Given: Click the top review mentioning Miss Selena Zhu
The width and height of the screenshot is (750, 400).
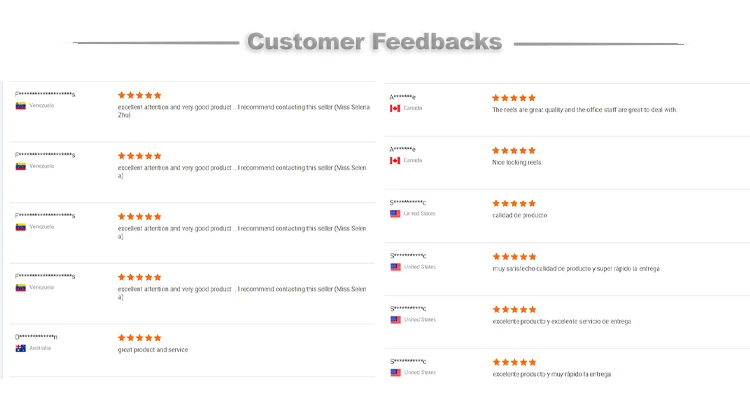Looking at the screenshot, I should (244, 111).
